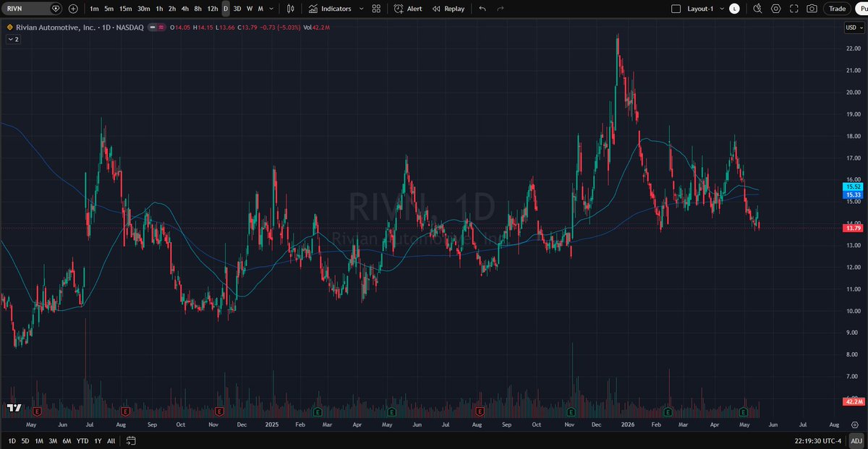
Task: Click the earnings E marker near May 2024
Action: tap(36, 411)
